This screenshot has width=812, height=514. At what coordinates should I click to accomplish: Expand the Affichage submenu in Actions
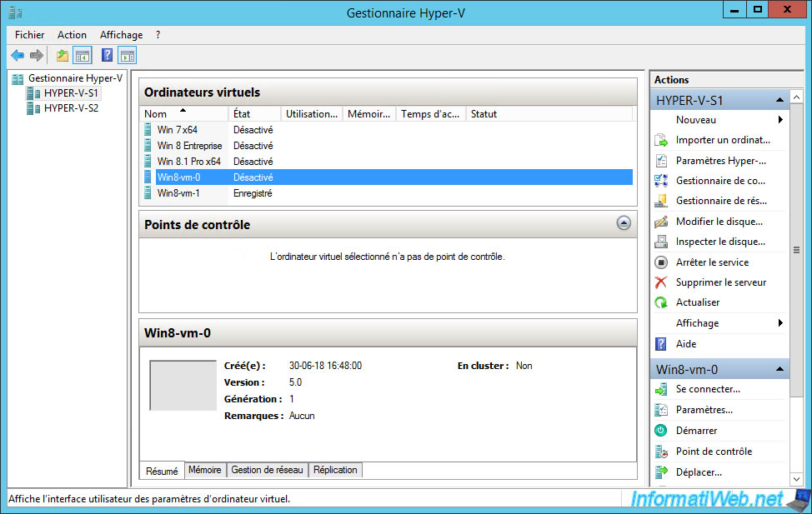(780, 323)
